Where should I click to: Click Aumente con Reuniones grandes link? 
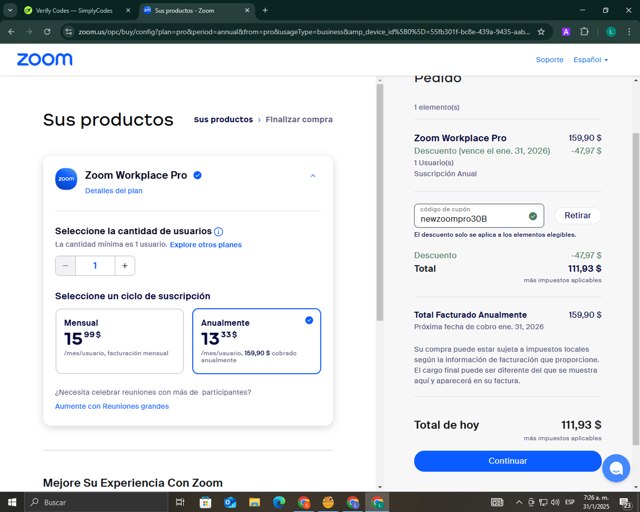point(112,406)
